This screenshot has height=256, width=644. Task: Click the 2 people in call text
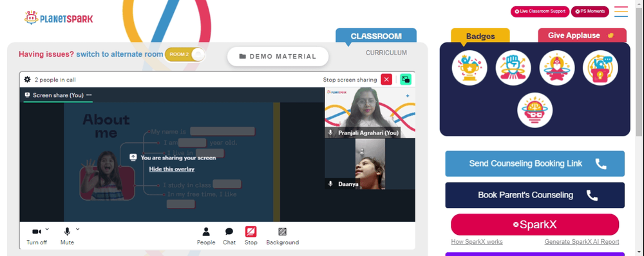click(55, 80)
